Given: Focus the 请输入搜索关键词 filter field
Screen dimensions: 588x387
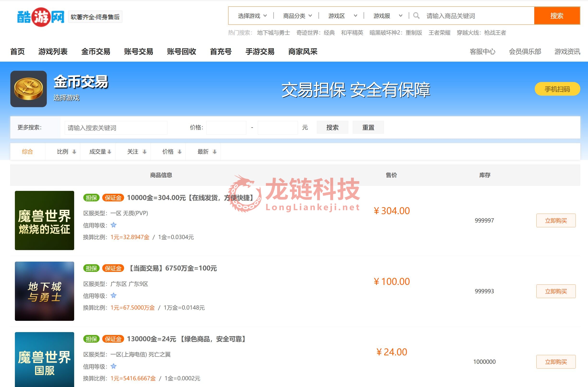Looking at the screenshot, I should (116, 128).
